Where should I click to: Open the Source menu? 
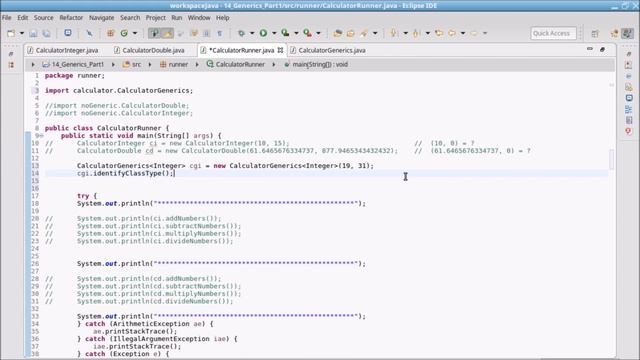coord(44,18)
